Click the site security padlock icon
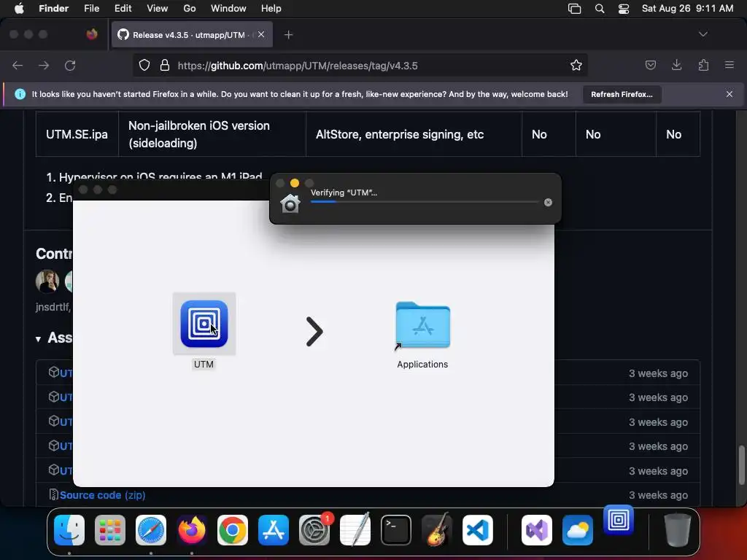Viewport: 747px width, 560px height. point(165,65)
